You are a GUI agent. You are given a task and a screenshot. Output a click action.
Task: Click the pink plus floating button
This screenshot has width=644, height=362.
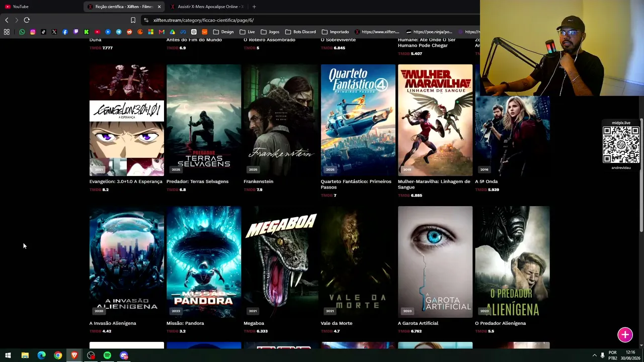[x=625, y=335]
